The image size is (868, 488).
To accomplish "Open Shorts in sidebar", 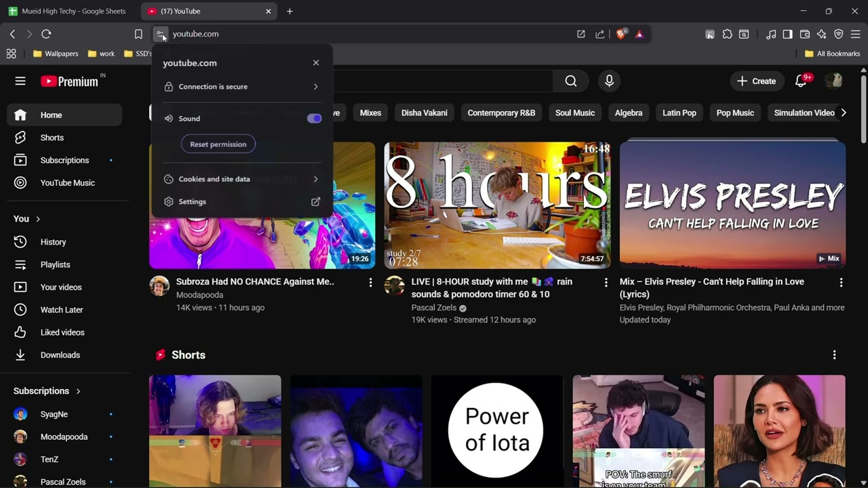I will [x=64, y=138].
